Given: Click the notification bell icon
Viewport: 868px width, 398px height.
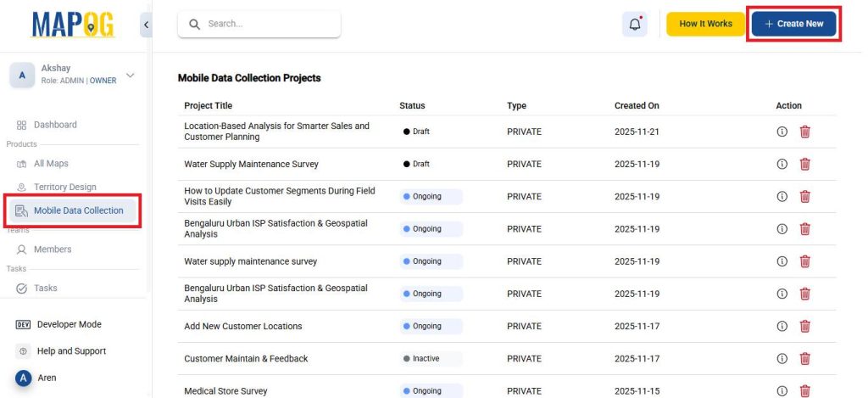Looking at the screenshot, I should 634,24.
